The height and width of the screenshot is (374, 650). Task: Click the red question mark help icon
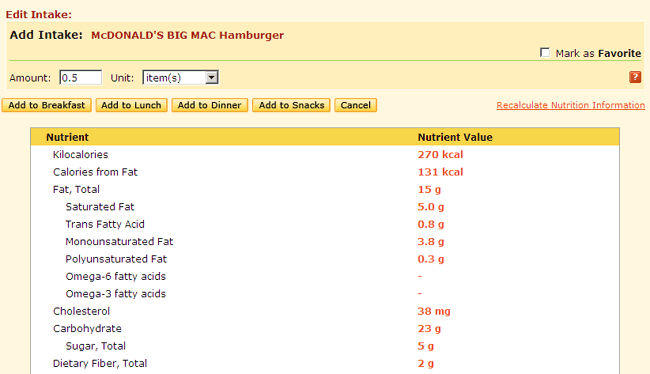[x=635, y=77]
